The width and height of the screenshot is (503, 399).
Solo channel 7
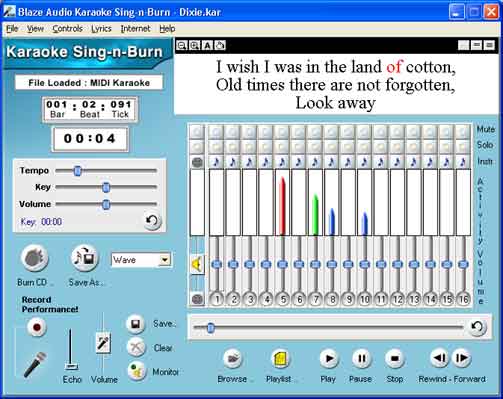click(315, 146)
